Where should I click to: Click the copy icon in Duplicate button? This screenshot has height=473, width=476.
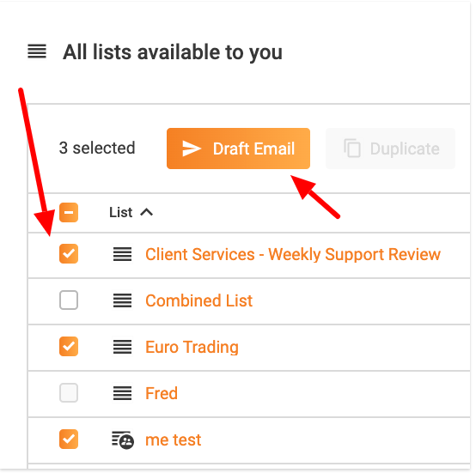coord(352,149)
